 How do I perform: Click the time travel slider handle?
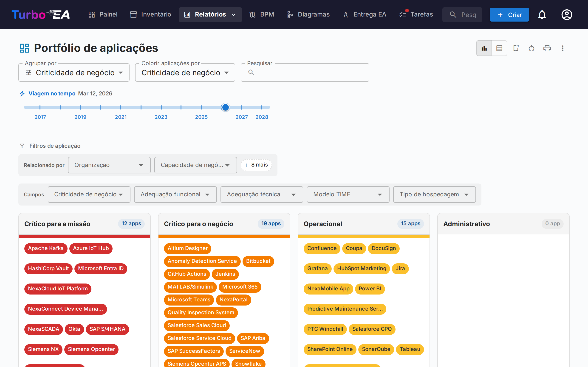click(x=226, y=107)
